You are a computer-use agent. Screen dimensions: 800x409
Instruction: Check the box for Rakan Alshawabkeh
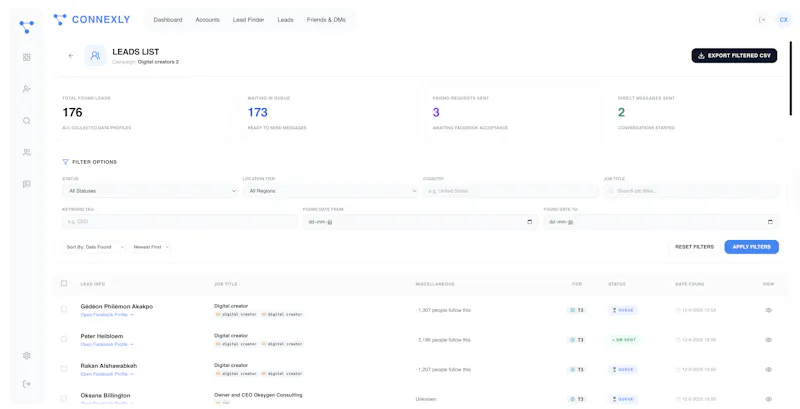tap(64, 368)
